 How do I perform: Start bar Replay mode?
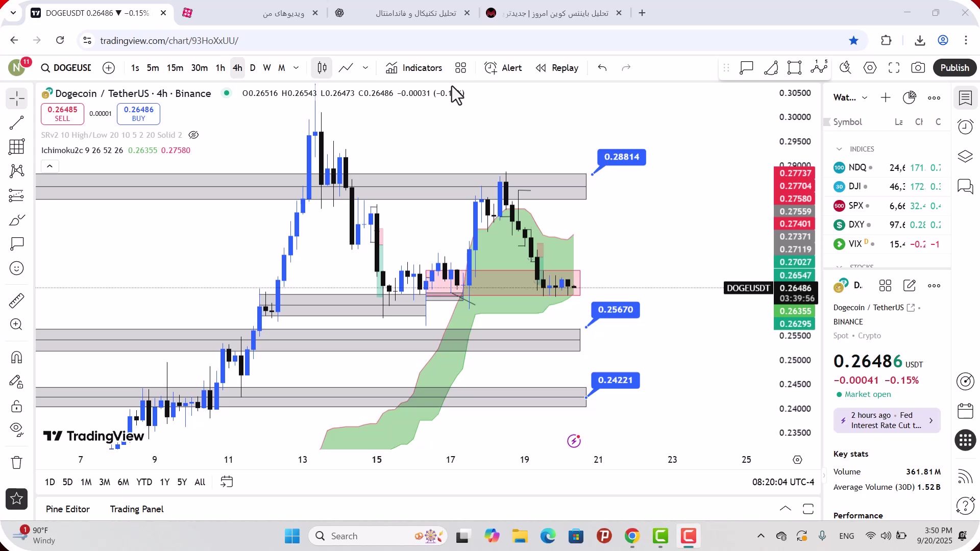tap(557, 68)
